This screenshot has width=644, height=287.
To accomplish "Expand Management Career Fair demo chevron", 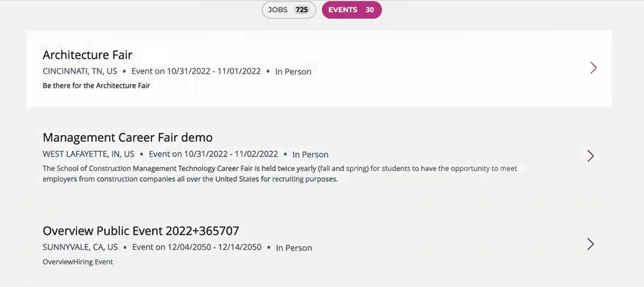I will coord(591,156).
